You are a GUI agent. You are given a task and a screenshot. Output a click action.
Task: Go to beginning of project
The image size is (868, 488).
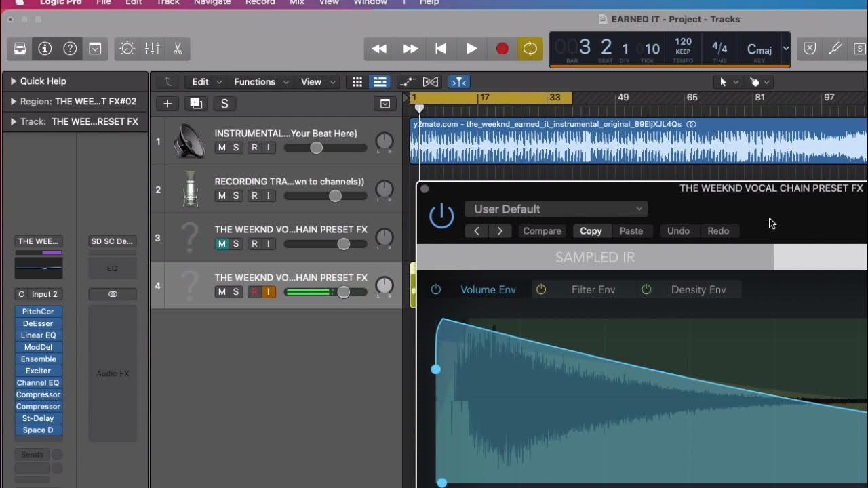(x=441, y=49)
